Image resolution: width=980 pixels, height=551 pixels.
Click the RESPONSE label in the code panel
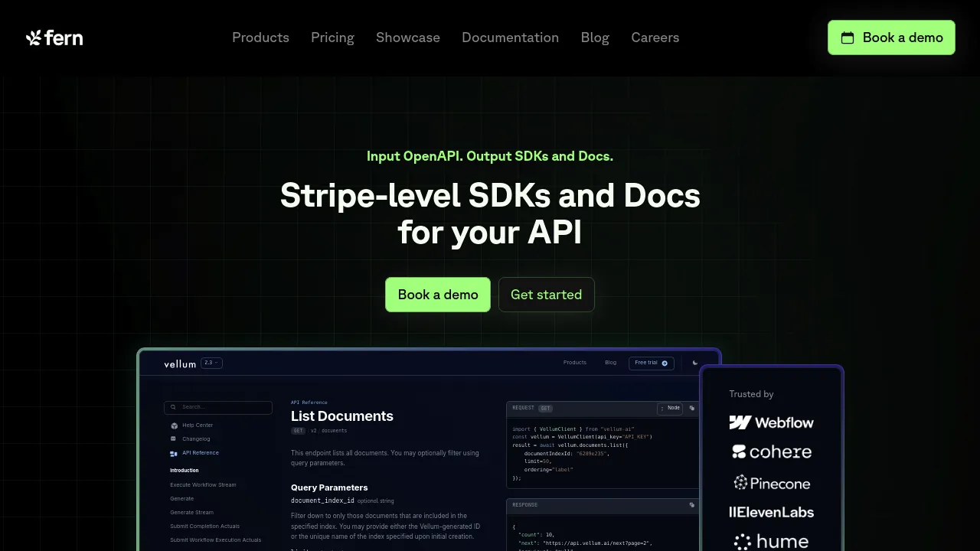(525, 505)
